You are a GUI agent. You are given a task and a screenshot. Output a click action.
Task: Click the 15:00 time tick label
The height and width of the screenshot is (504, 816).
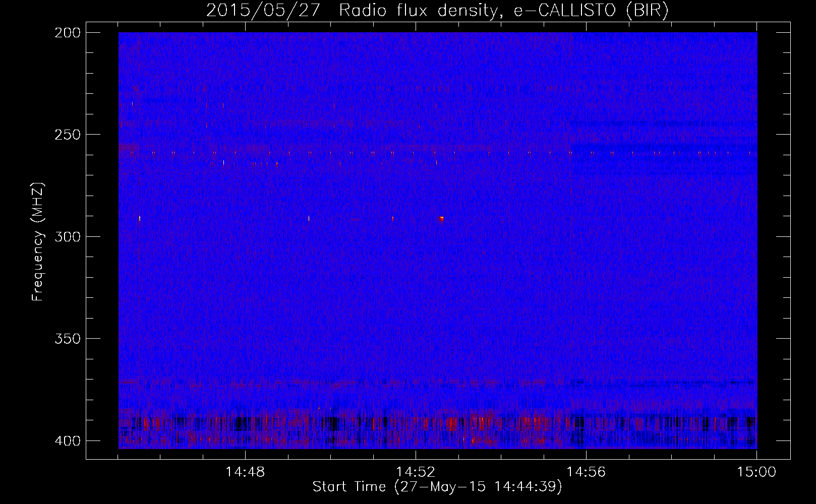pos(756,472)
